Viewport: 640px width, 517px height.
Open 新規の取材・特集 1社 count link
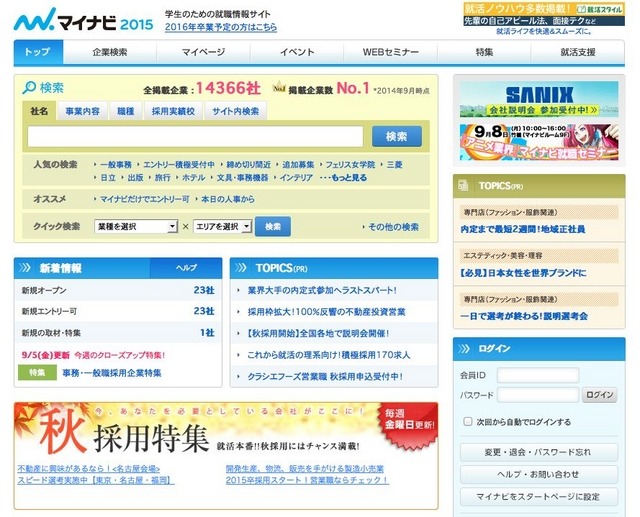(x=207, y=333)
